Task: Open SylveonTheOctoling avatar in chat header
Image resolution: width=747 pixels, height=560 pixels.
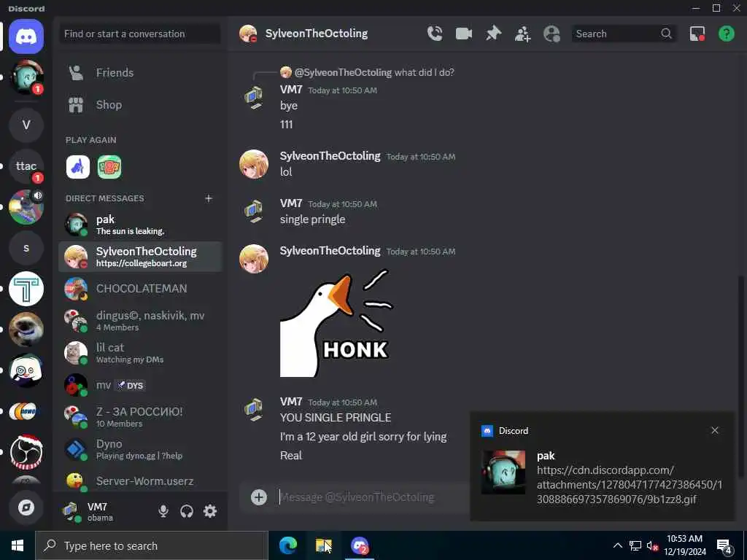Action: pyautogui.click(x=248, y=34)
